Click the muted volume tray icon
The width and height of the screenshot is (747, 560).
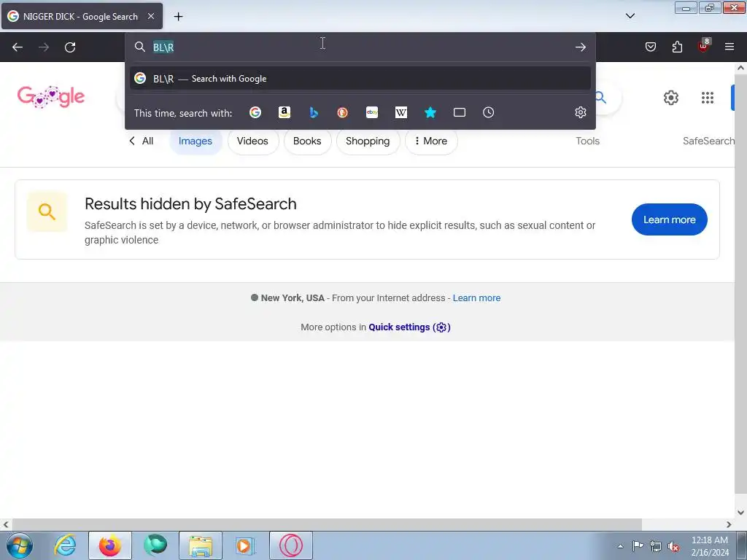pos(673,546)
